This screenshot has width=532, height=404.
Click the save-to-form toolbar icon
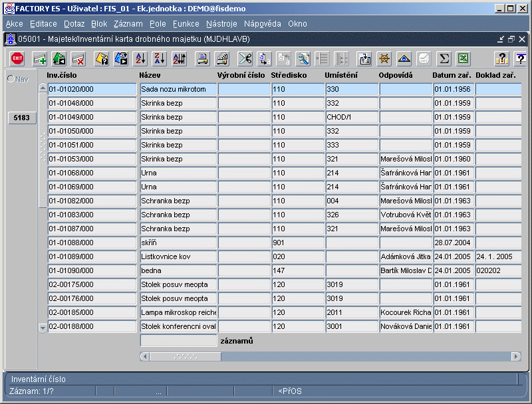(x=364, y=59)
